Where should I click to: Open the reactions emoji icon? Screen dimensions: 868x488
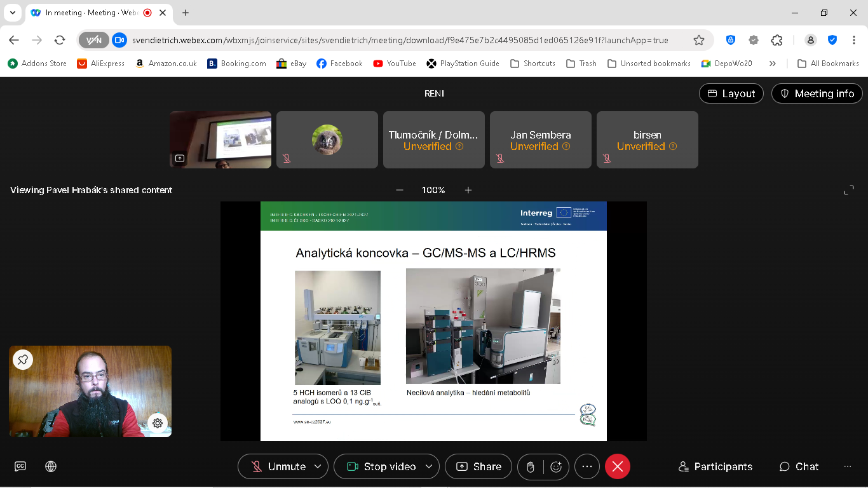pyautogui.click(x=556, y=466)
